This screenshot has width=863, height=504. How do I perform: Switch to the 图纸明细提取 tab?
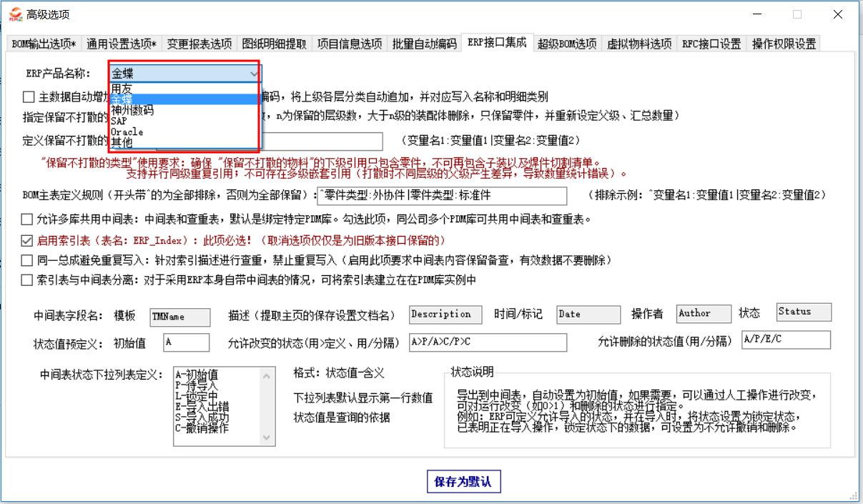point(275,43)
